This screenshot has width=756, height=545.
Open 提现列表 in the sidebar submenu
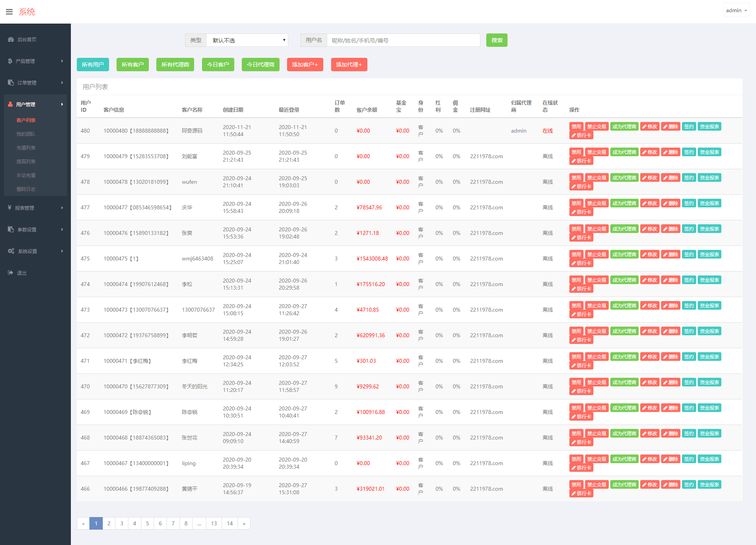[x=26, y=161]
